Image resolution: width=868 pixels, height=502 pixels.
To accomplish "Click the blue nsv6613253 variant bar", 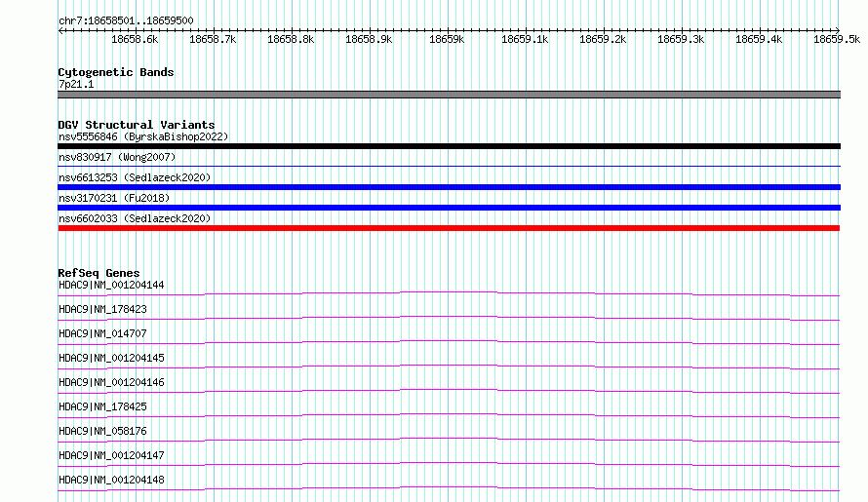I will point(449,187).
